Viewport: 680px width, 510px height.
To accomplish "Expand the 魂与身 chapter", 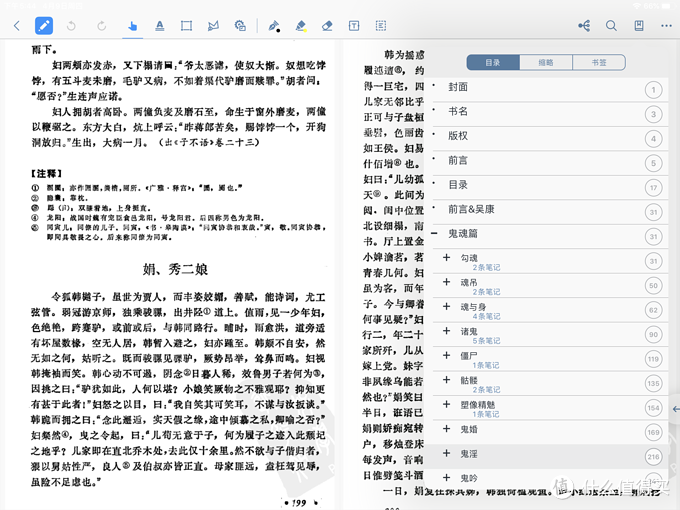I will tap(446, 307).
